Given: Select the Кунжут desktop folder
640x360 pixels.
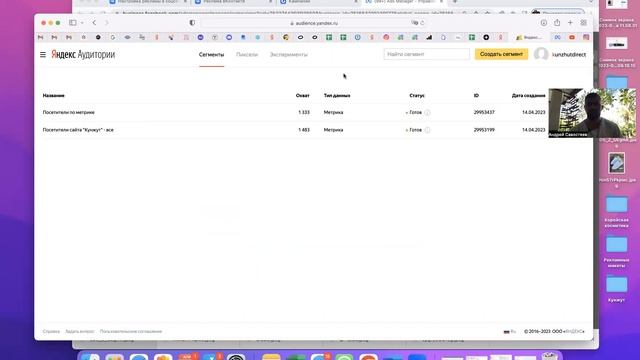Looking at the screenshot, I should click(616, 289).
